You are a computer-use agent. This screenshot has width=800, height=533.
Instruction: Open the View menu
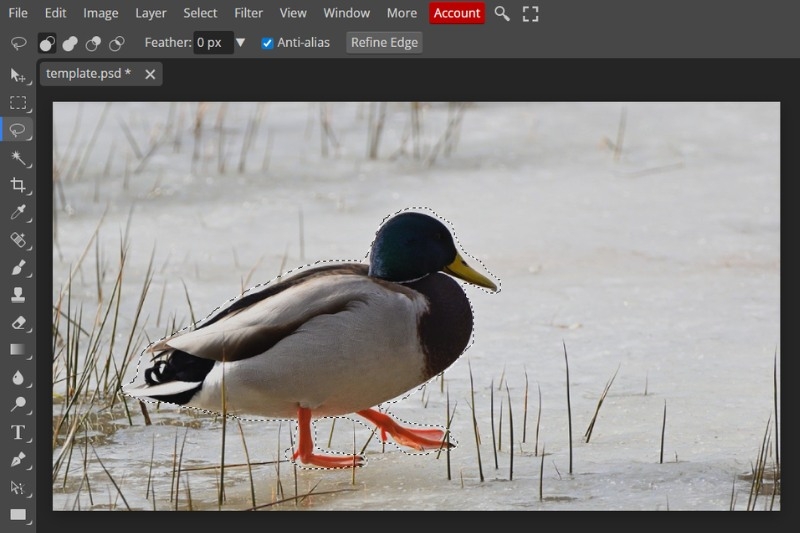[x=293, y=13]
